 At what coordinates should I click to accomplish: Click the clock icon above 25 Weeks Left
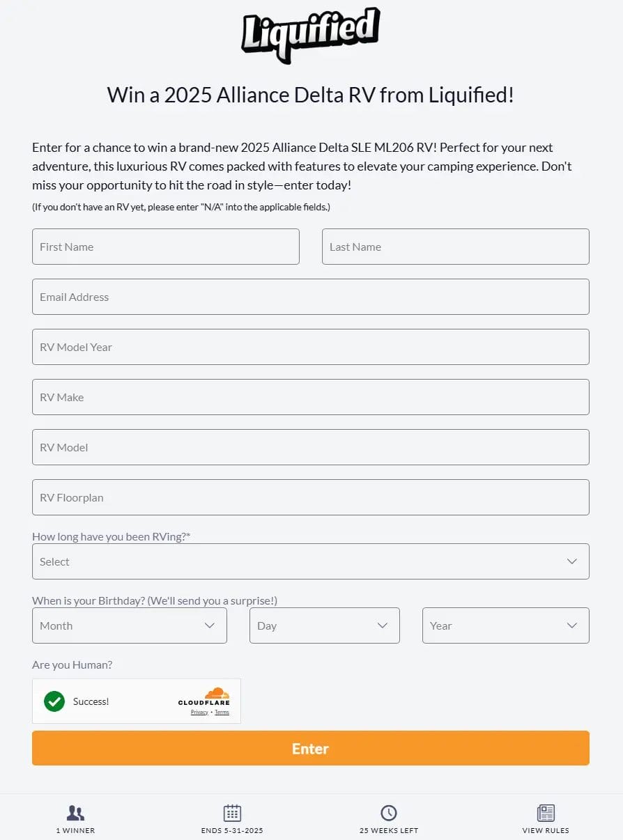coord(388,811)
